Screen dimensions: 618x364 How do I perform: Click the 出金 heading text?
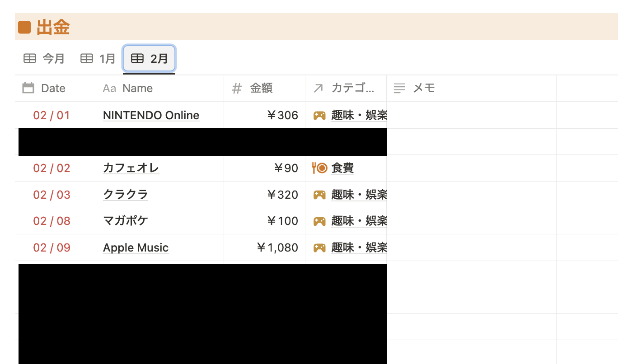[x=53, y=28]
